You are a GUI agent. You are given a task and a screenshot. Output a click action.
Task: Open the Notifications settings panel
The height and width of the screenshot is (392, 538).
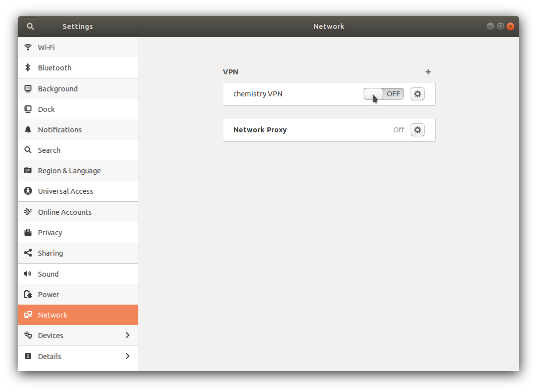tap(78, 130)
